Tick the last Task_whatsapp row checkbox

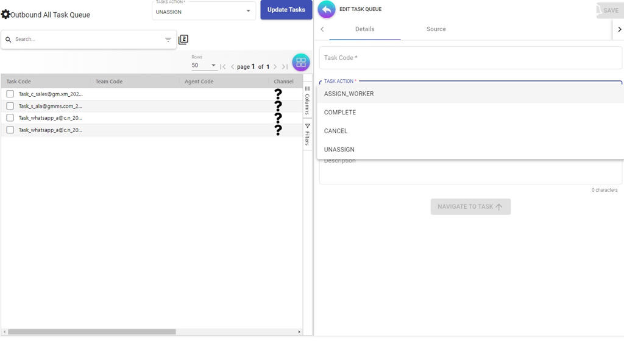(10, 130)
